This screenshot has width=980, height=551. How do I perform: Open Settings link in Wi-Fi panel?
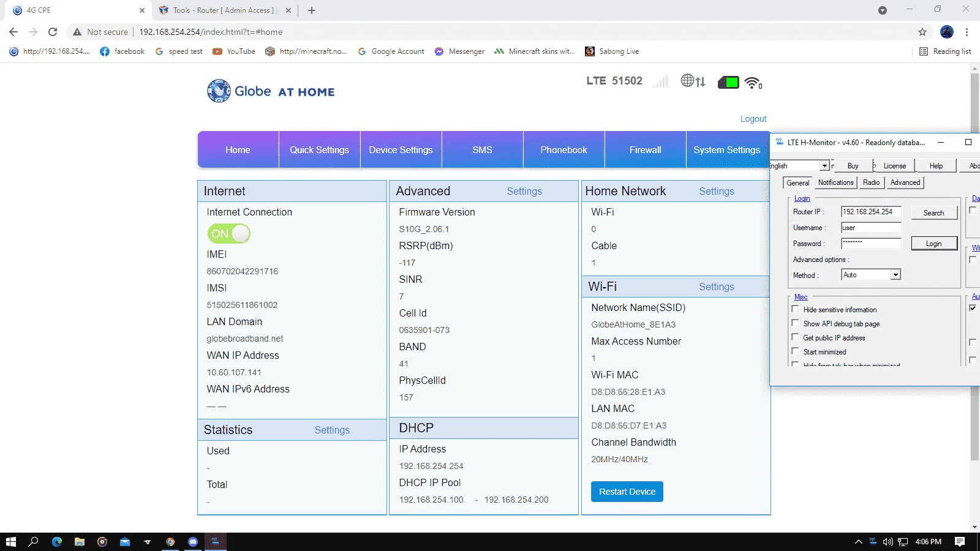coord(717,287)
